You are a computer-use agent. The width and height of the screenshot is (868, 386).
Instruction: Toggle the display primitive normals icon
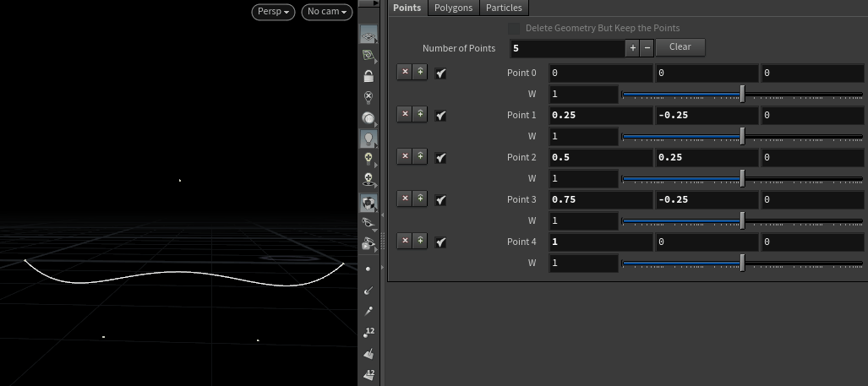click(x=368, y=353)
